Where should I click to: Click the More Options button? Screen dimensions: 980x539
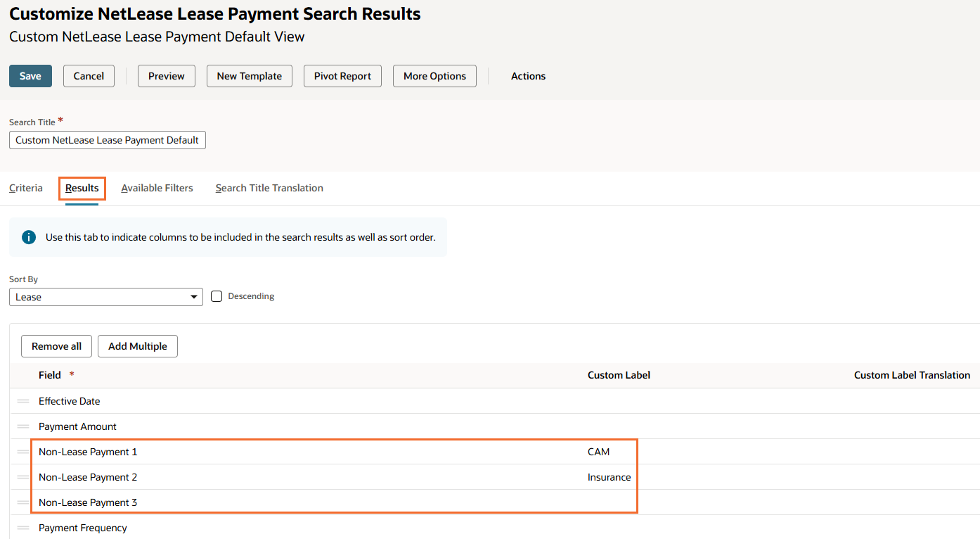click(434, 76)
